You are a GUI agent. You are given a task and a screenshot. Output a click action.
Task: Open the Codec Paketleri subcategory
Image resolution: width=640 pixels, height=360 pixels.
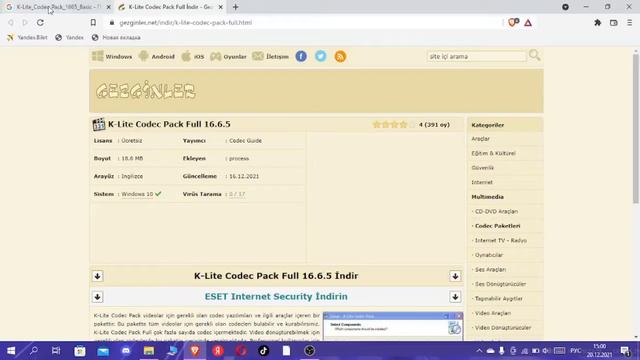coord(498,226)
